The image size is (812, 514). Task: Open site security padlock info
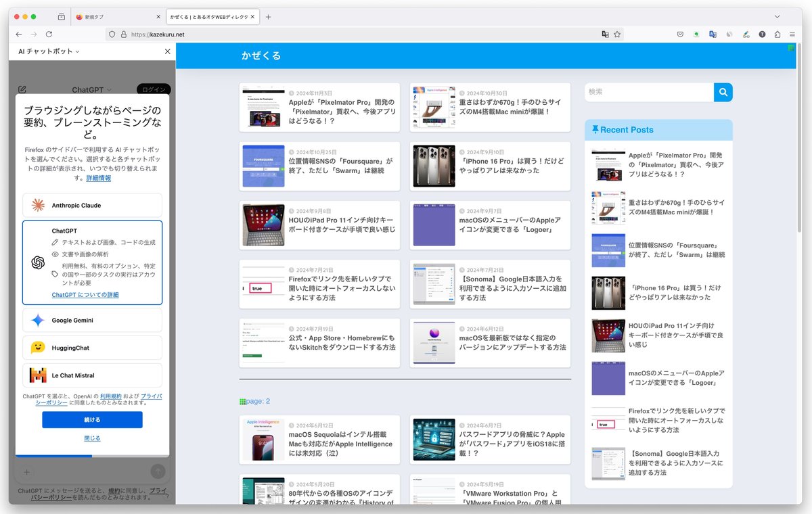(x=123, y=34)
